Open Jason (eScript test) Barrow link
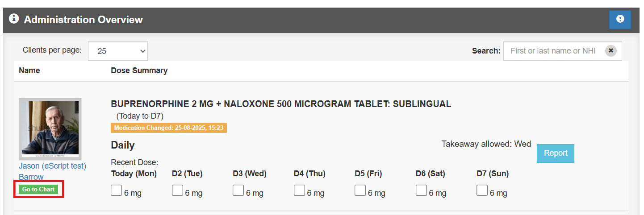The width and height of the screenshot is (644, 215). pos(52,166)
